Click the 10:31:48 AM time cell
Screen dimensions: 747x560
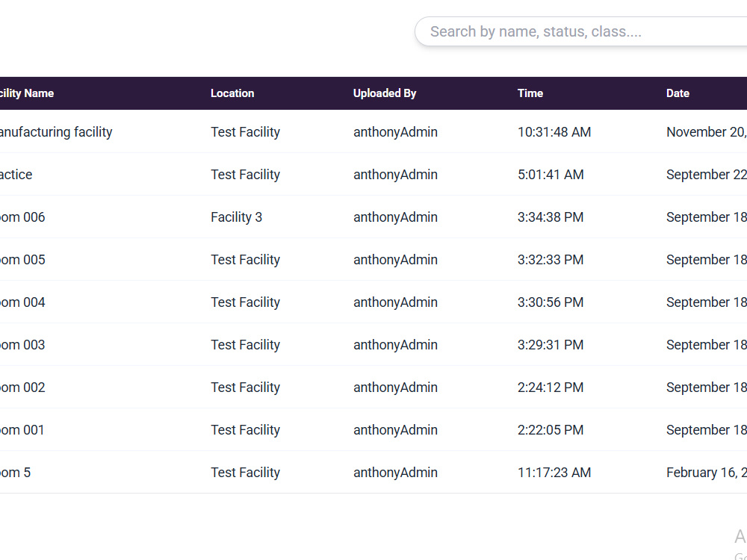(x=554, y=132)
